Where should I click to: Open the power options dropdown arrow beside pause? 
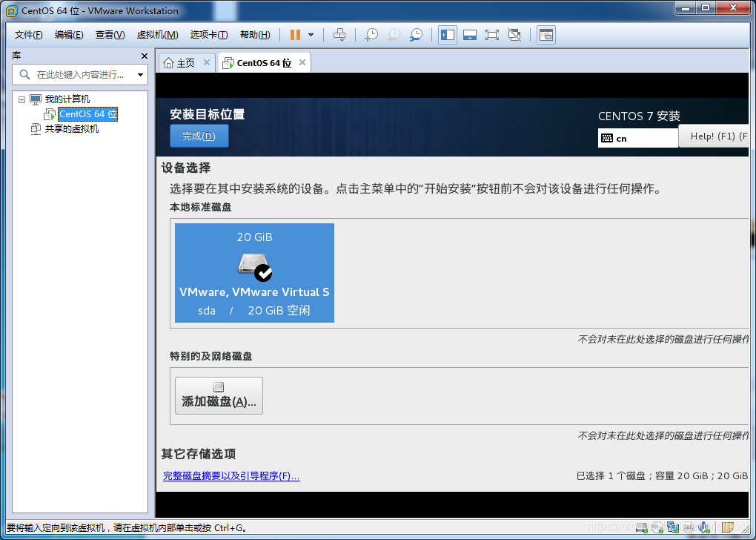[311, 35]
